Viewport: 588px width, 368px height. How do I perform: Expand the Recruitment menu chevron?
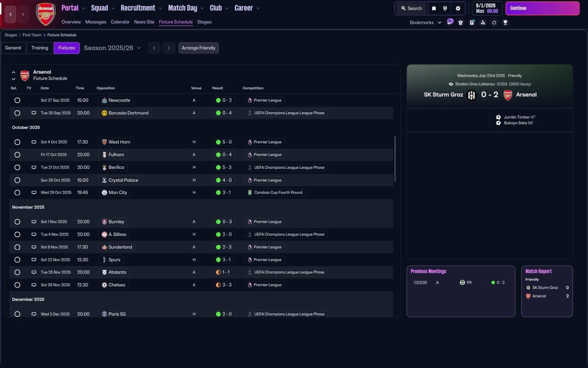click(x=160, y=8)
